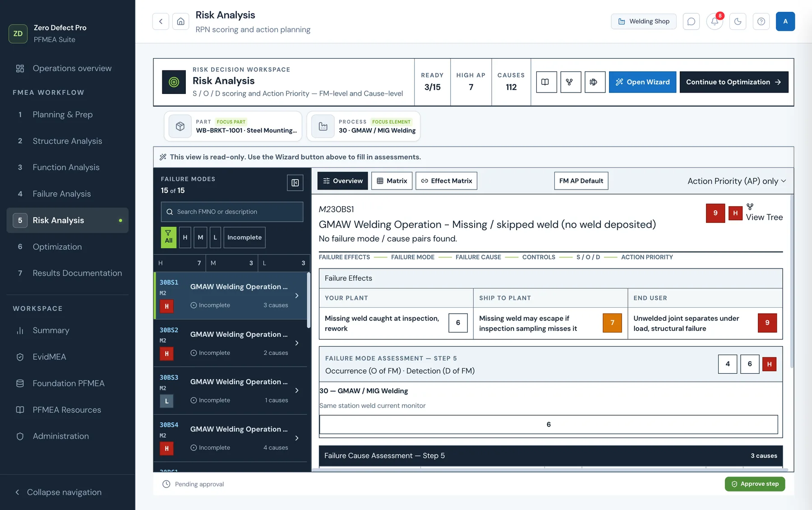
Task: Open Results Documentation step
Action: (68, 273)
